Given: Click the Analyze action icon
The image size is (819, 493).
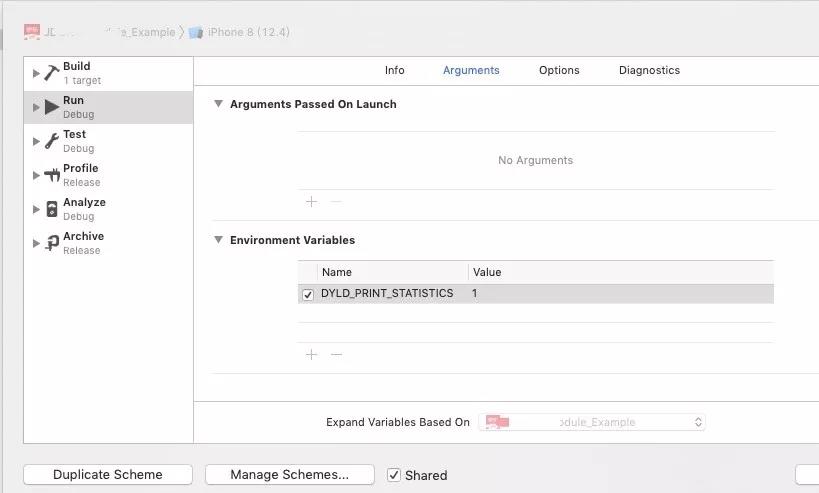Looking at the screenshot, I should [52, 209].
